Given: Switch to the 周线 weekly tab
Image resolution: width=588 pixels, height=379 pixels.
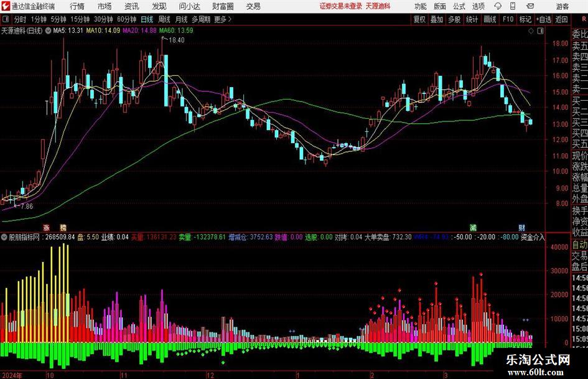Looking at the screenshot, I should (164, 19).
